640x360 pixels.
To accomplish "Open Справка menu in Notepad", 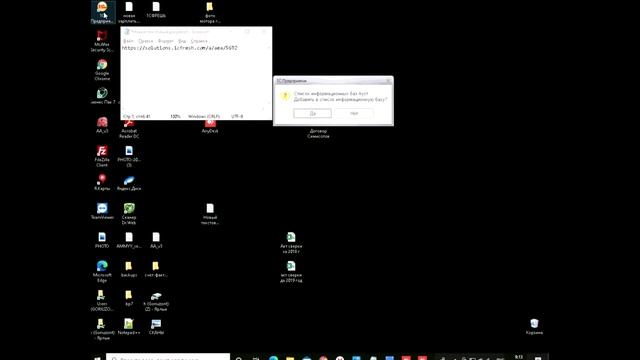I will (x=199, y=41).
